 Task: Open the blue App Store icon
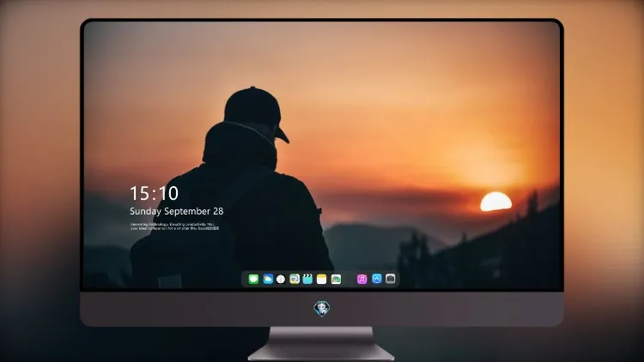click(x=377, y=279)
